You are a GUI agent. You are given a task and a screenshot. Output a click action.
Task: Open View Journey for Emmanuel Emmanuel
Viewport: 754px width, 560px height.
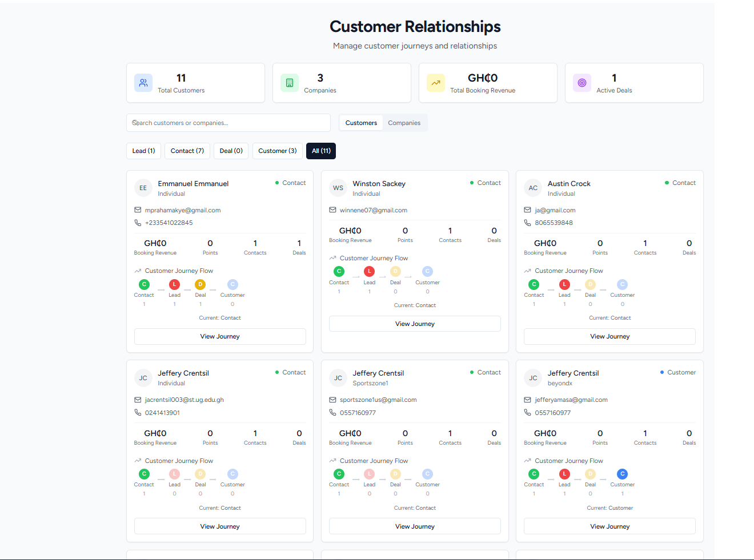click(220, 336)
